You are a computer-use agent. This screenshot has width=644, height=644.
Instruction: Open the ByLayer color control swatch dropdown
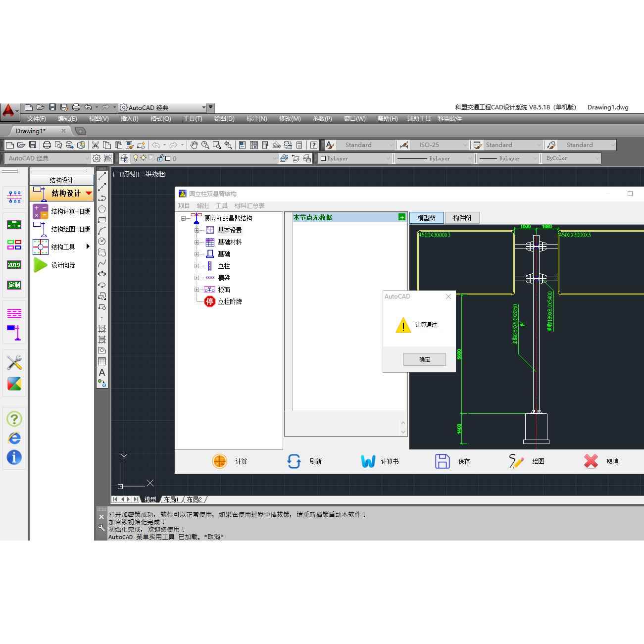coord(388,158)
